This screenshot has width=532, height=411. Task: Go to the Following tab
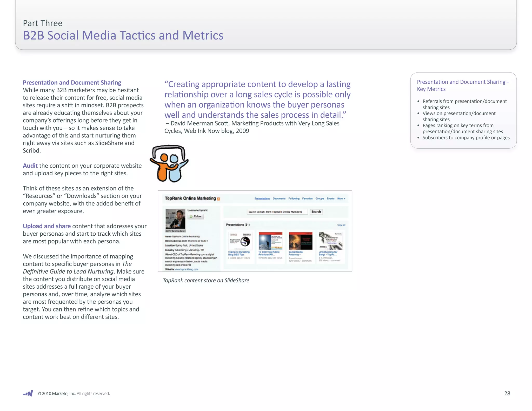294,198
